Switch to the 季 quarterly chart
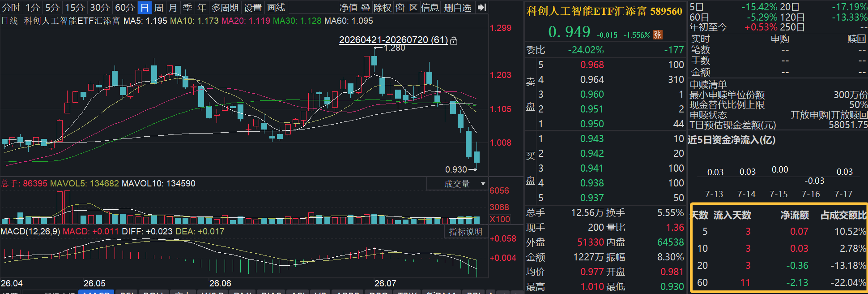This screenshot has height=294, width=868. (x=187, y=8)
